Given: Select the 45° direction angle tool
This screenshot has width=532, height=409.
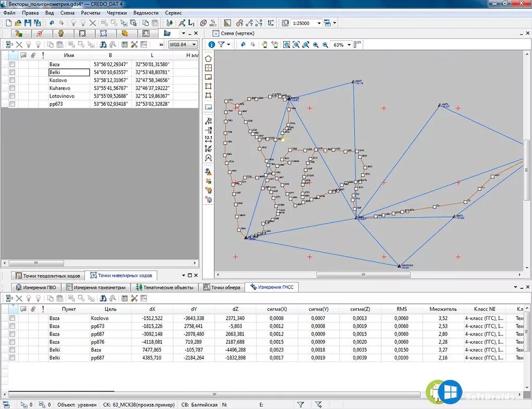Looking at the screenshot, I should pos(208,148).
